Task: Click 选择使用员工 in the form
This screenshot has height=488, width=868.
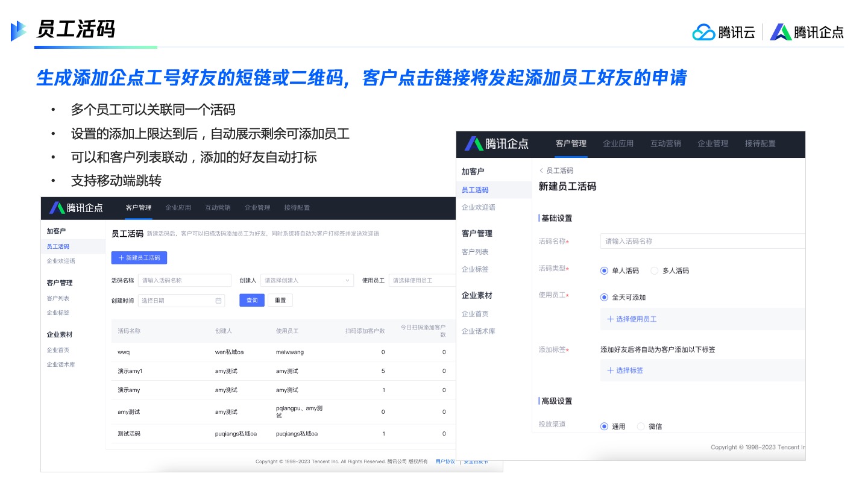Action: click(632, 319)
